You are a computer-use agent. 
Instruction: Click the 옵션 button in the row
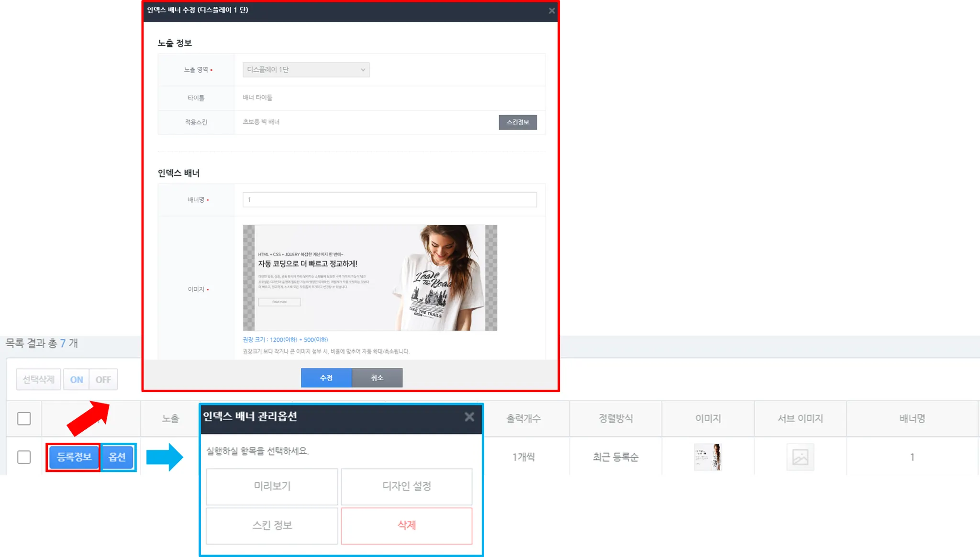click(x=117, y=457)
